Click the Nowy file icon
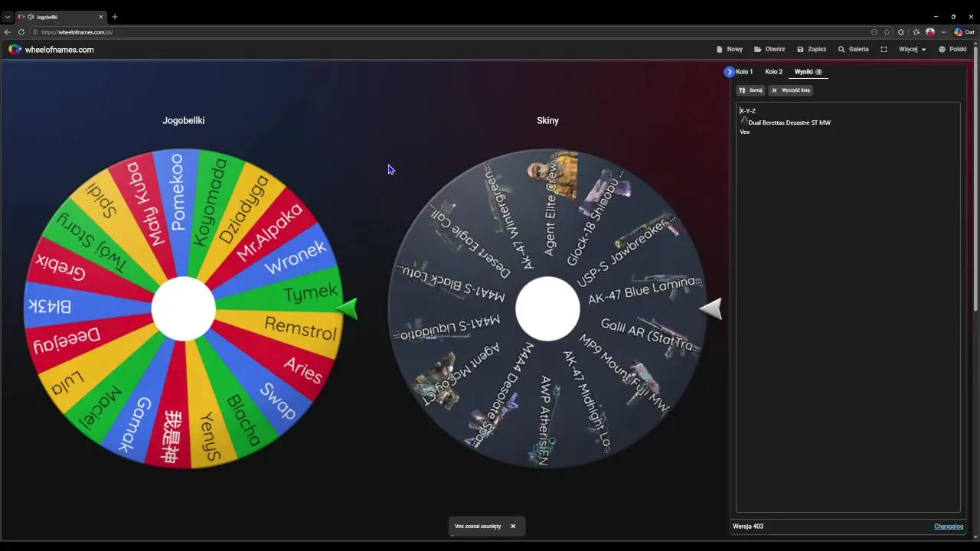The image size is (980, 551). 720,49
